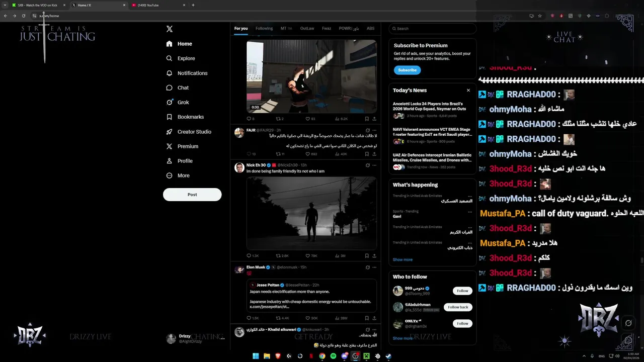Switch to the YouTube browser tab

pyautogui.click(x=158, y=5)
